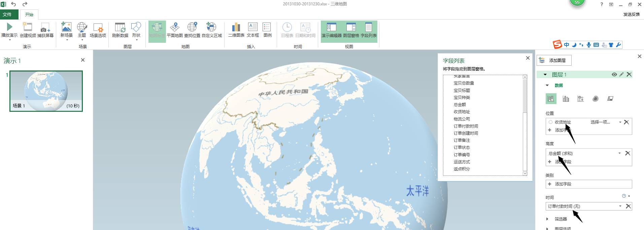Open 总金额 (求和) aggregation dropdown
The height and width of the screenshot is (230, 644).
tap(619, 153)
